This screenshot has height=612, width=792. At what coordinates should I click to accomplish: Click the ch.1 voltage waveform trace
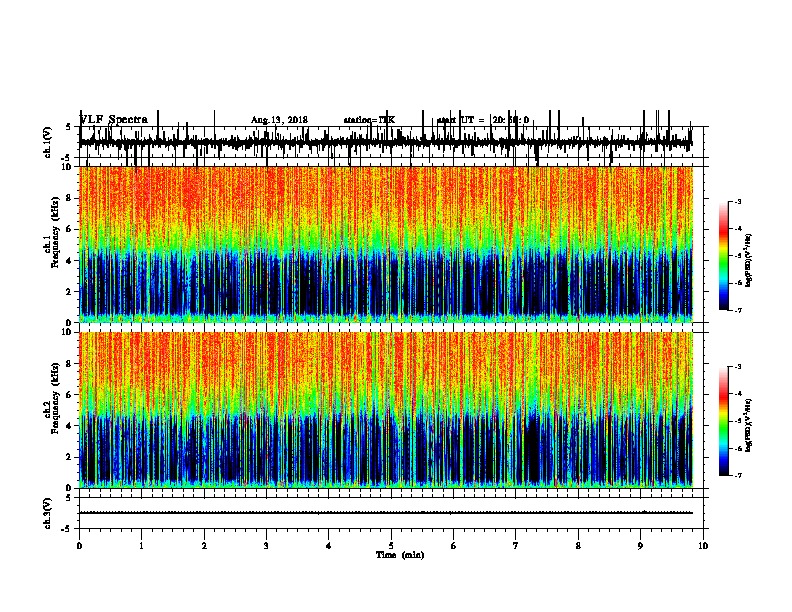point(386,142)
